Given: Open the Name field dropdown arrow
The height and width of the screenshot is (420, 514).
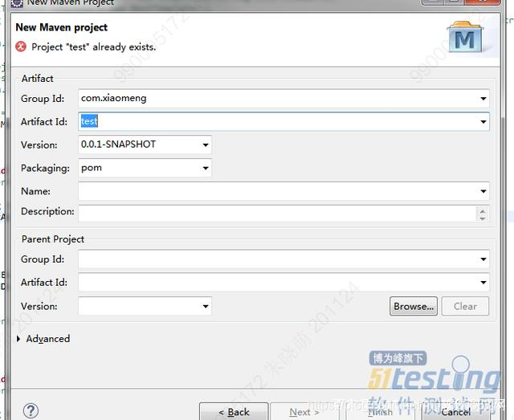Looking at the screenshot, I should point(483,191).
